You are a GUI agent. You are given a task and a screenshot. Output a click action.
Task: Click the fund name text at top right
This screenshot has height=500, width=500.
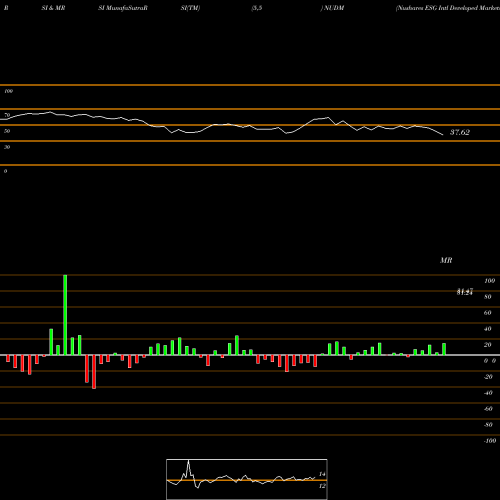(x=448, y=8)
